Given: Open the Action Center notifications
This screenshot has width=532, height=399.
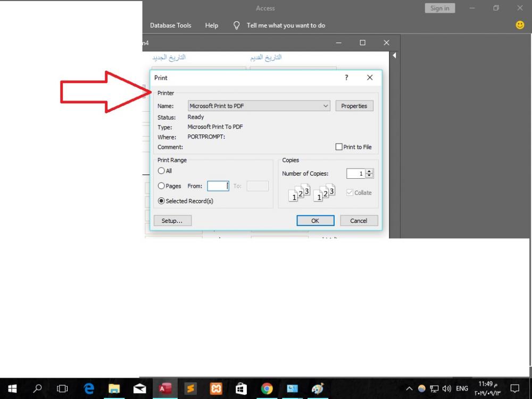Looking at the screenshot, I should pyautogui.click(x=514, y=388).
